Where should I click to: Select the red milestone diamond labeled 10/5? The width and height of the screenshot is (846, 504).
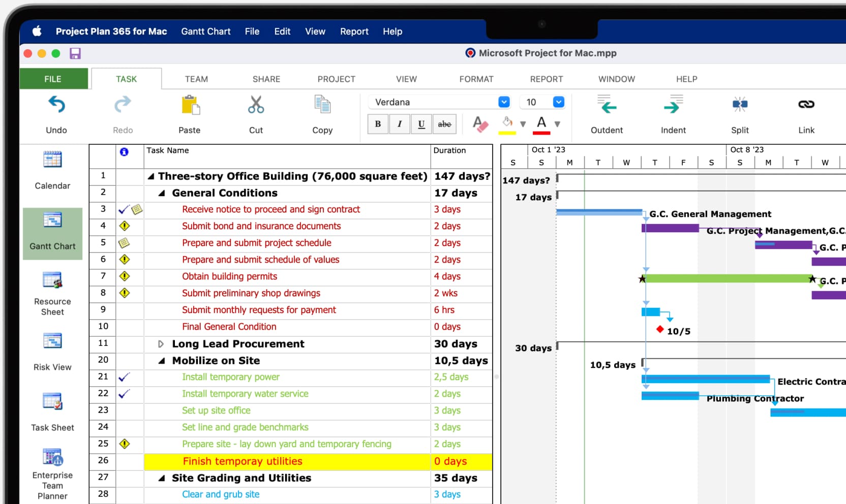[660, 329]
